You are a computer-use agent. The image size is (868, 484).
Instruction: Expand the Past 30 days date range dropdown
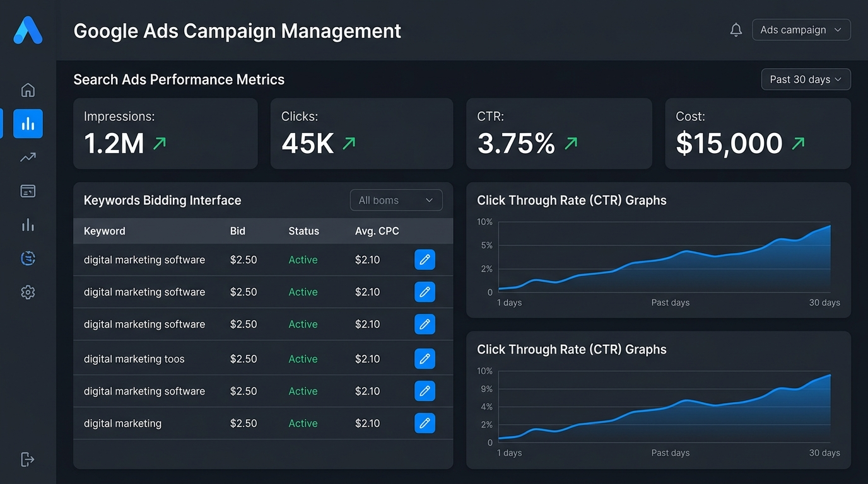(x=806, y=79)
